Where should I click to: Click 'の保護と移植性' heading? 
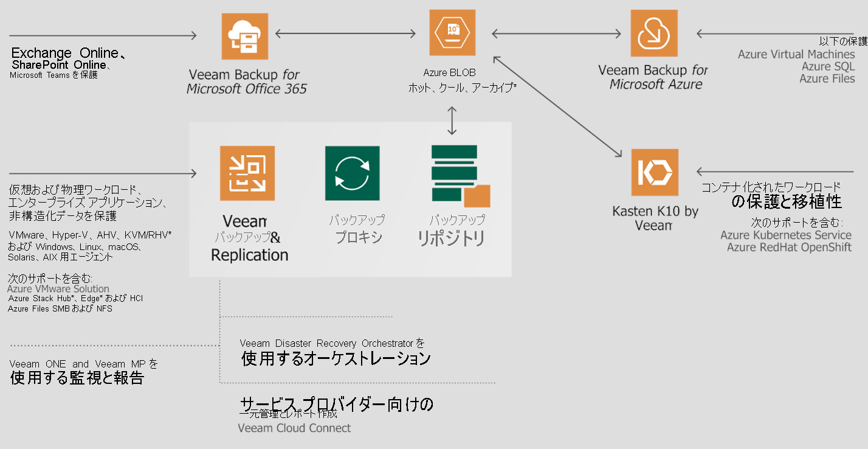click(x=786, y=201)
